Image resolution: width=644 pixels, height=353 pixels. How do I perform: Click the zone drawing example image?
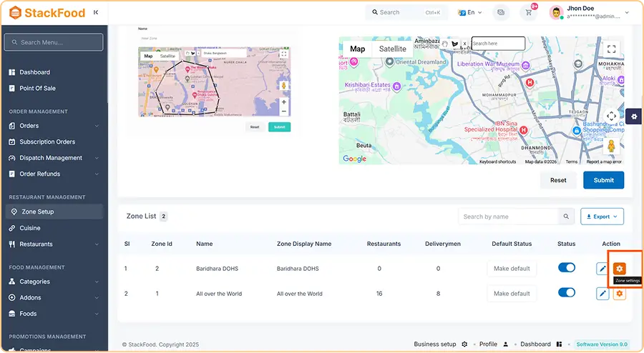(215, 82)
